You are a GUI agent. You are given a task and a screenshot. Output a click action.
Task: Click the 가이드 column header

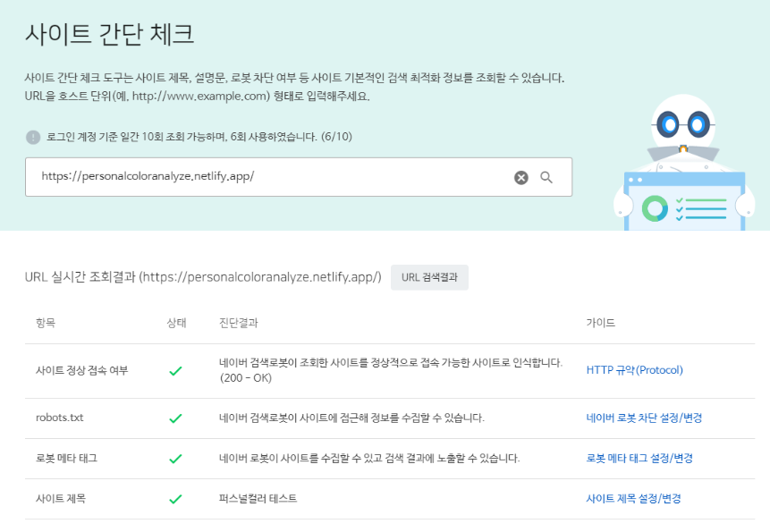point(601,323)
